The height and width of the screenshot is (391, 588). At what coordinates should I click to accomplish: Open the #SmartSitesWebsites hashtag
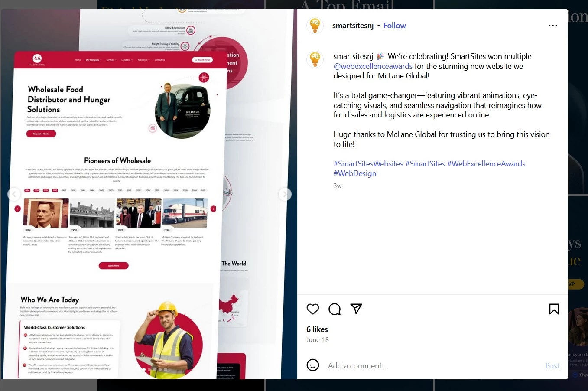368,164
